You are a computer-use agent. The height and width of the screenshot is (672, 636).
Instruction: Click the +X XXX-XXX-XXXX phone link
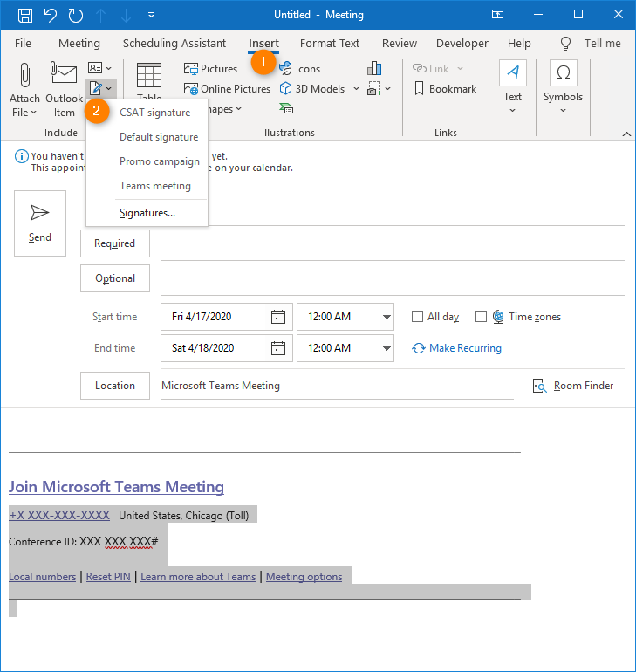pyautogui.click(x=59, y=515)
